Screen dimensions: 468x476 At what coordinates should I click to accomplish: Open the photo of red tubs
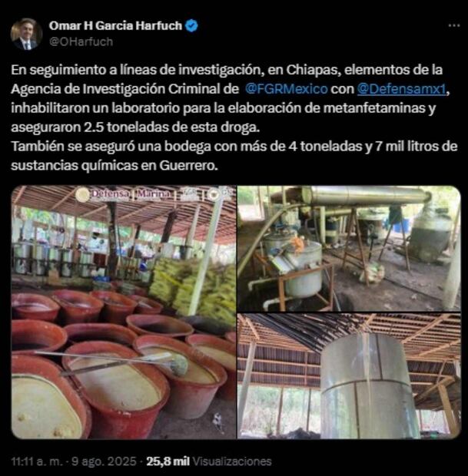pos(124,312)
